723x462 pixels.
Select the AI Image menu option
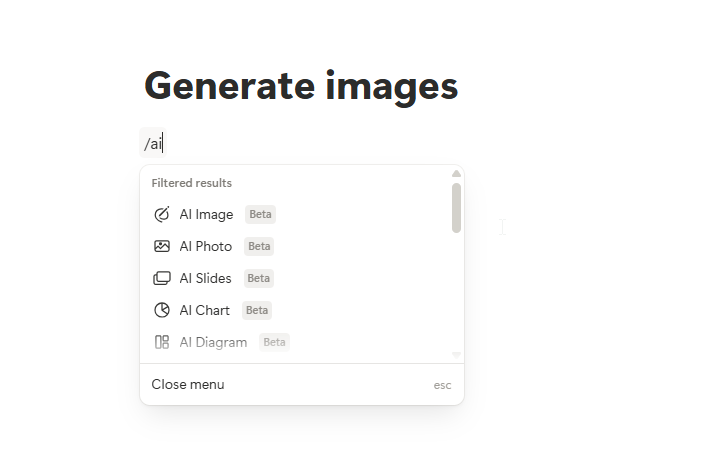(206, 214)
